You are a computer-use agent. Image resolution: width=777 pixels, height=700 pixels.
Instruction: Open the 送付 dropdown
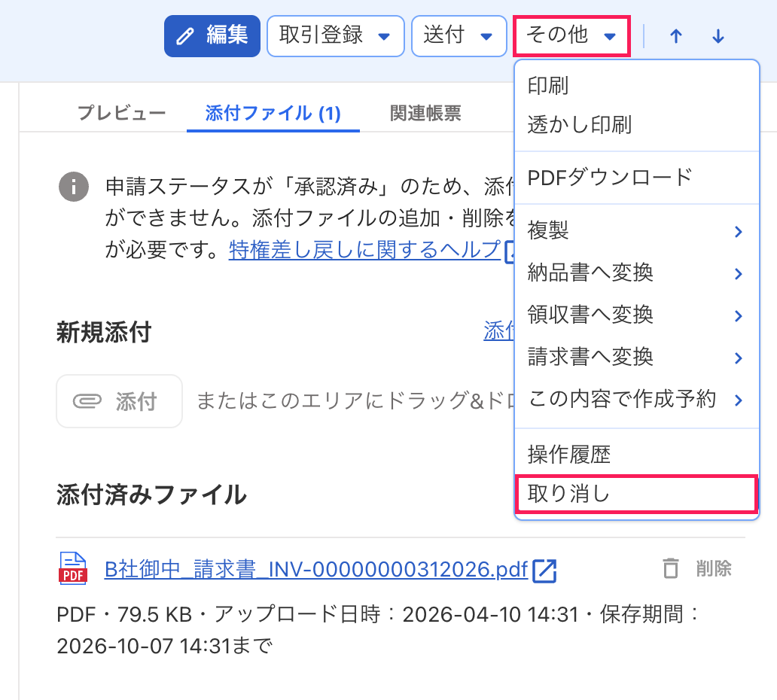459,36
